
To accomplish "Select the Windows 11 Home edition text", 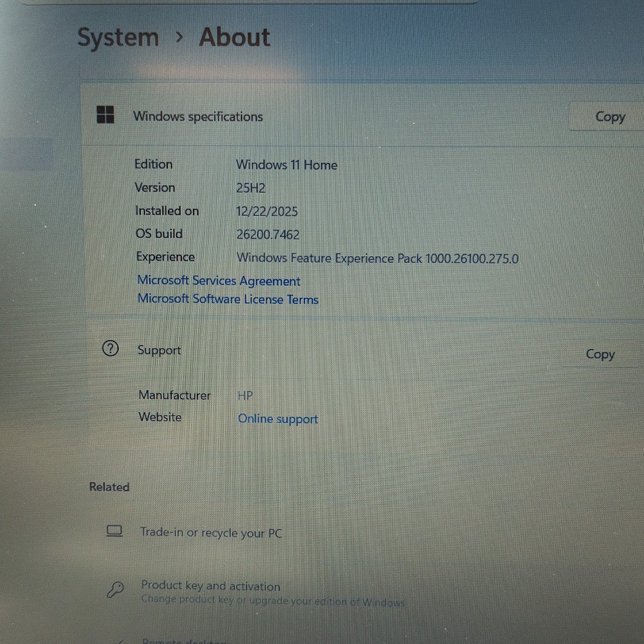I will tap(286, 165).
